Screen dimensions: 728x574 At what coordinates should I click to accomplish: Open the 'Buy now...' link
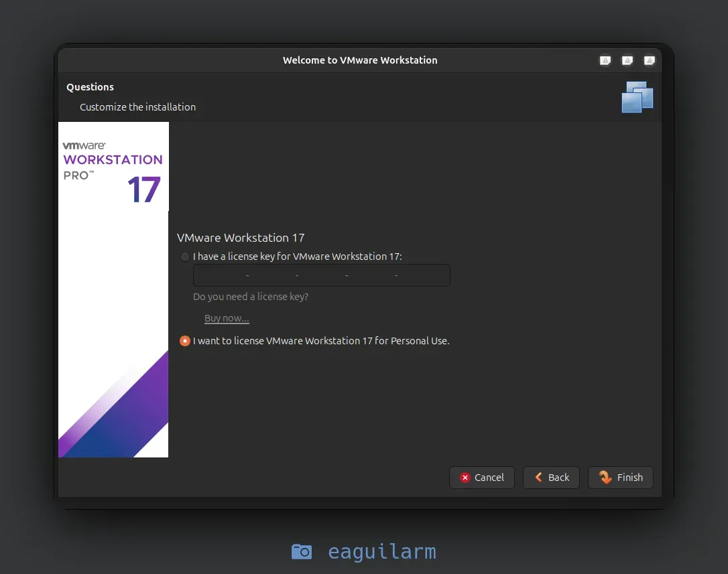click(x=226, y=318)
